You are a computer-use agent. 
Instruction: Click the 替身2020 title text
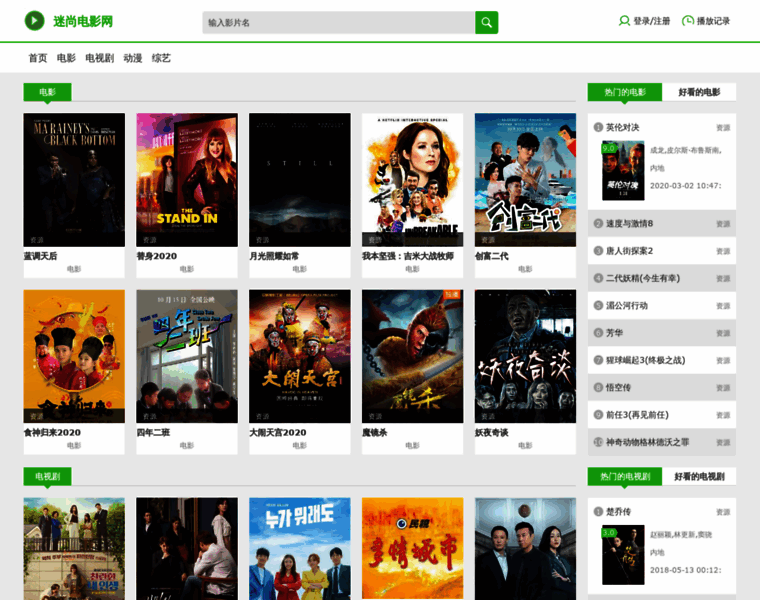tap(157, 256)
